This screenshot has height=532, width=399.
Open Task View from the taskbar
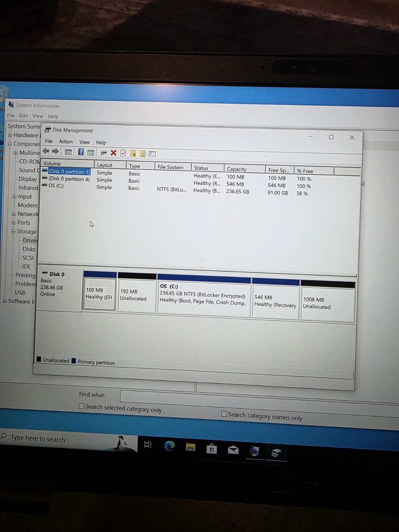pos(148,444)
